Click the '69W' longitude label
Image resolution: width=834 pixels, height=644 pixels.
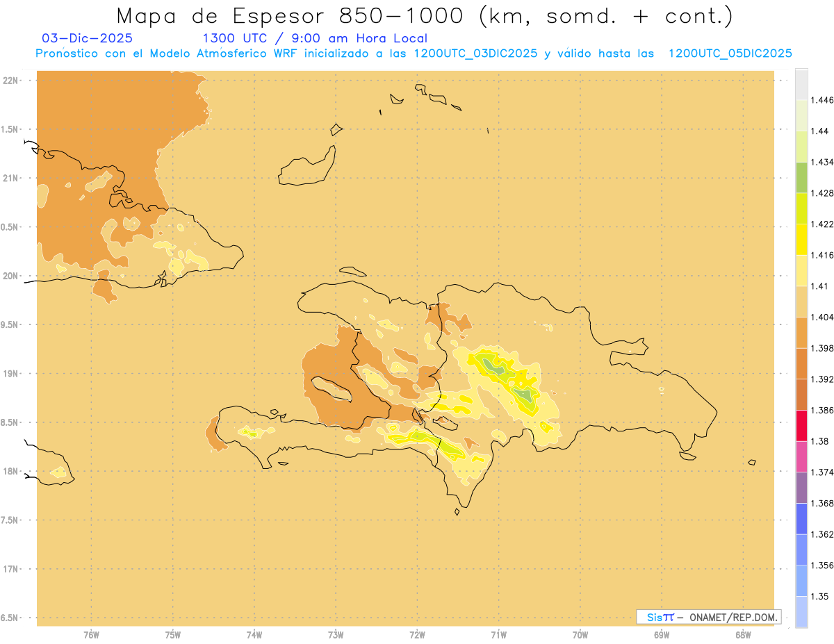662,634
